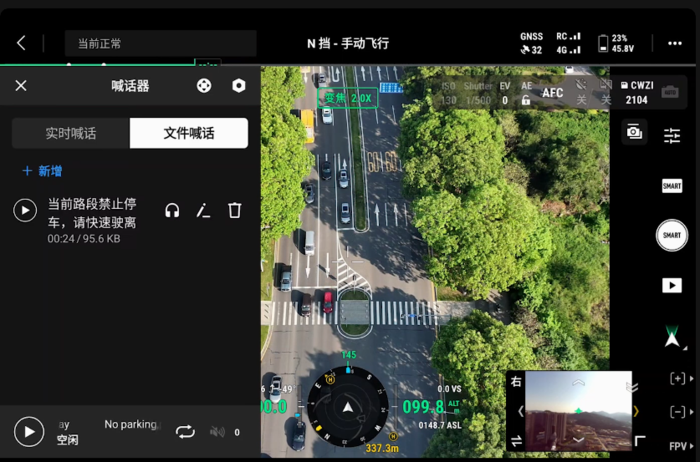Toggle AFC autofocus mode
Image resolution: width=700 pixels, height=462 pixels.
[553, 93]
